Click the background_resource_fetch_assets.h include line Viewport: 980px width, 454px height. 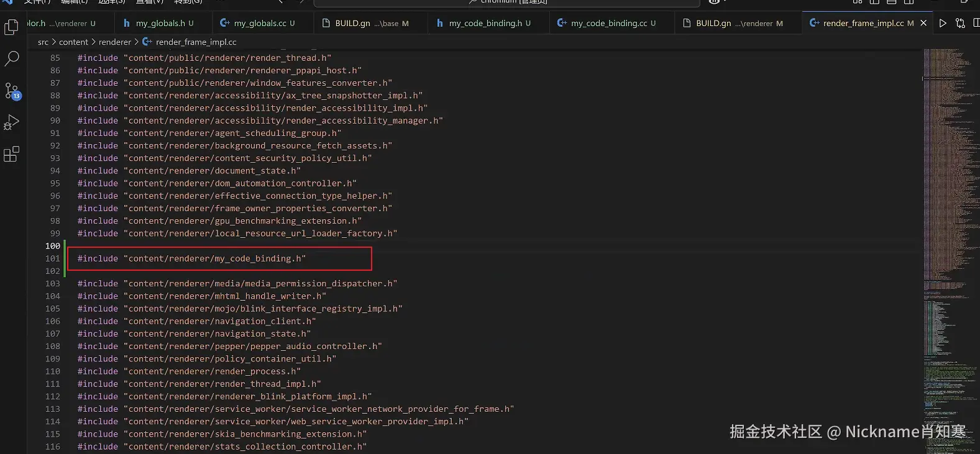tap(235, 145)
